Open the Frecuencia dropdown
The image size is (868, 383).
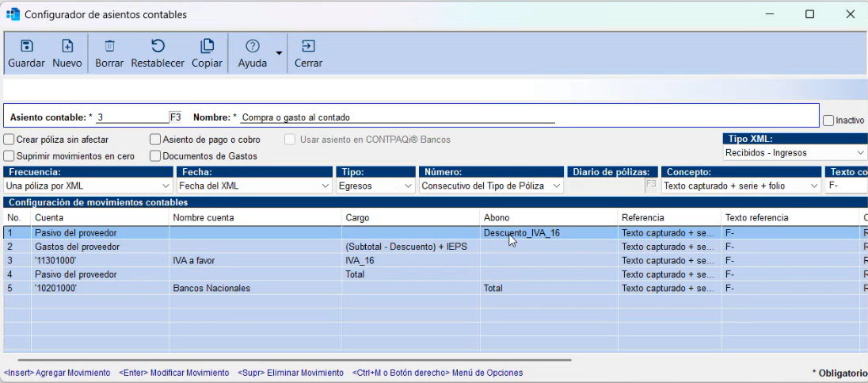tap(88, 186)
